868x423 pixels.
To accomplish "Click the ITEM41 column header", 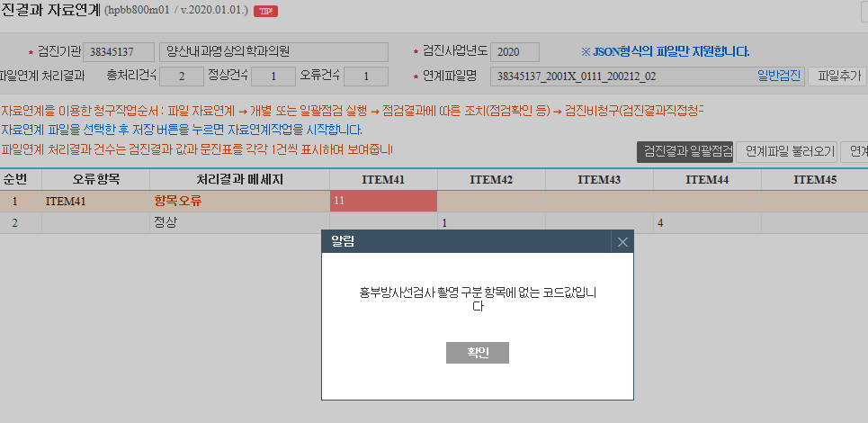I will pos(383,180).
